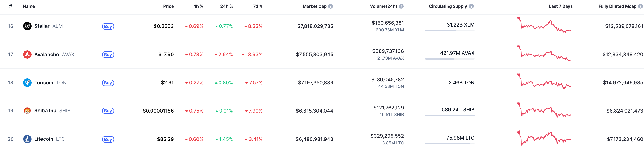
Task: Open Circulating Supply info tooltip icon
Action: (471, 7)
